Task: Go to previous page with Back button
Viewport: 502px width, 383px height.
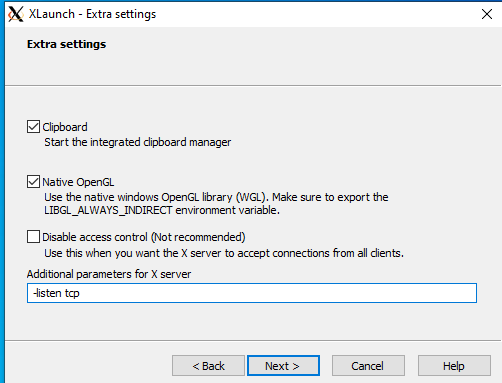Action: click(x=208, y=366)
